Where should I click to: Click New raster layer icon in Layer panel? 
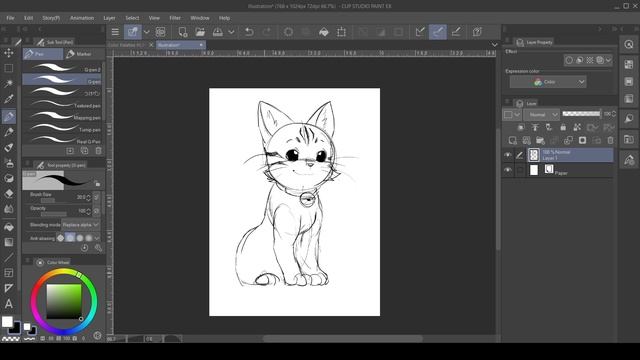tap(513, 141)
